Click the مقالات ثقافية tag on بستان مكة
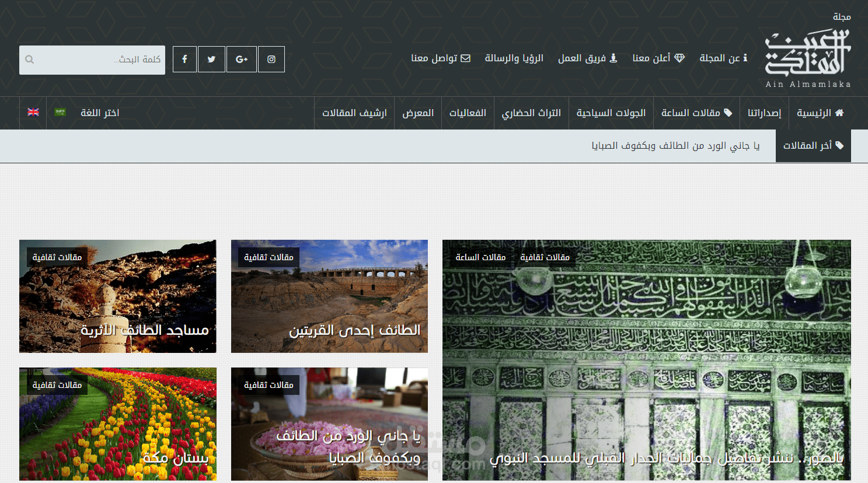 [56, 384]
